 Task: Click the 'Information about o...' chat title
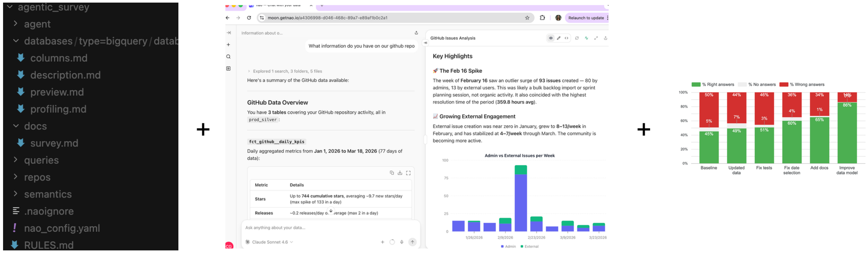pyautogui.click(x=262, y=33)
